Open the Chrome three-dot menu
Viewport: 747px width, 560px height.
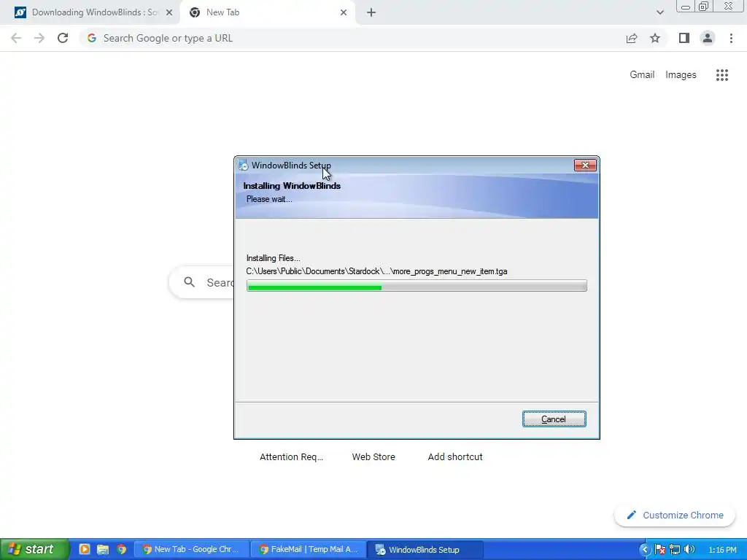point(731,38)
